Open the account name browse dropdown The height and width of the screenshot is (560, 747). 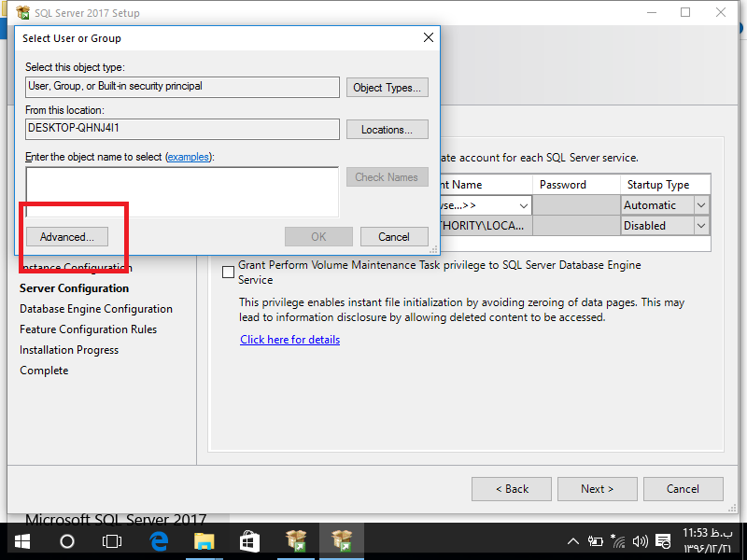523,205
